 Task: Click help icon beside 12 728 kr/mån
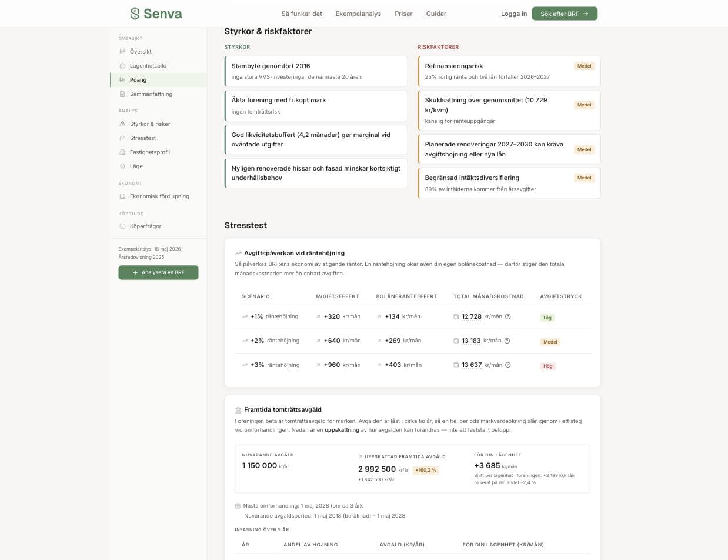tap(508, 316)
